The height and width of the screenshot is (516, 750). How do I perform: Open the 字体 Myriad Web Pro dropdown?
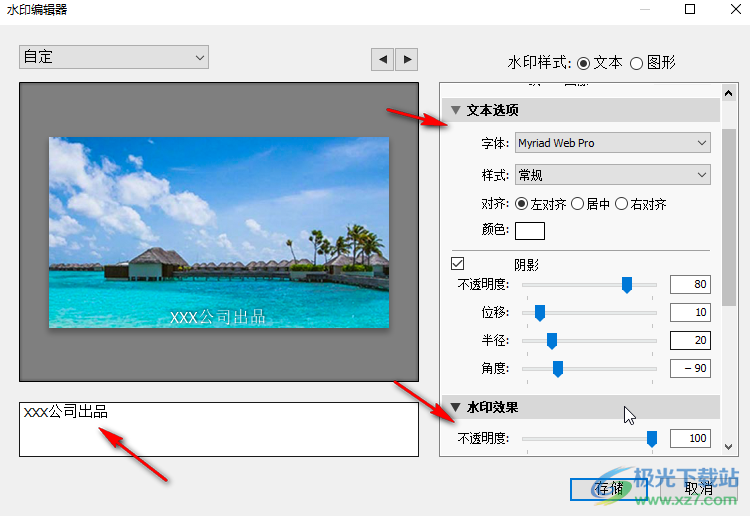point(613,143)
